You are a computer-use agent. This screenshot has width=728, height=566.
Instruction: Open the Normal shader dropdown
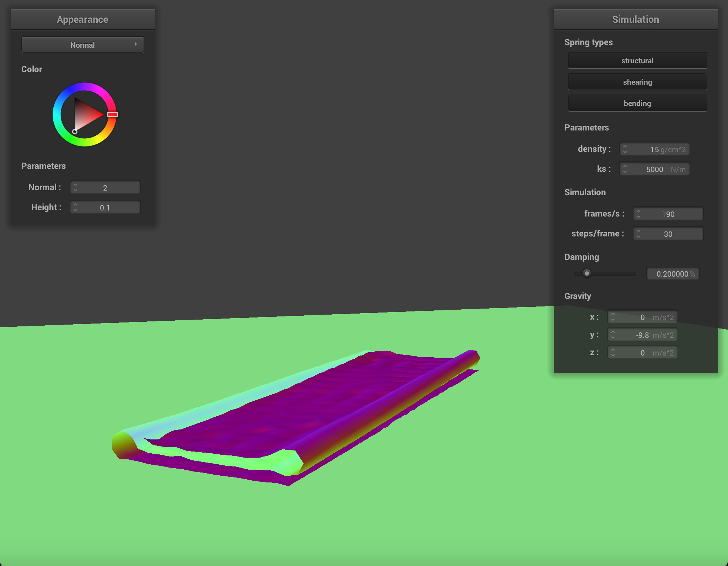[82, 45]
